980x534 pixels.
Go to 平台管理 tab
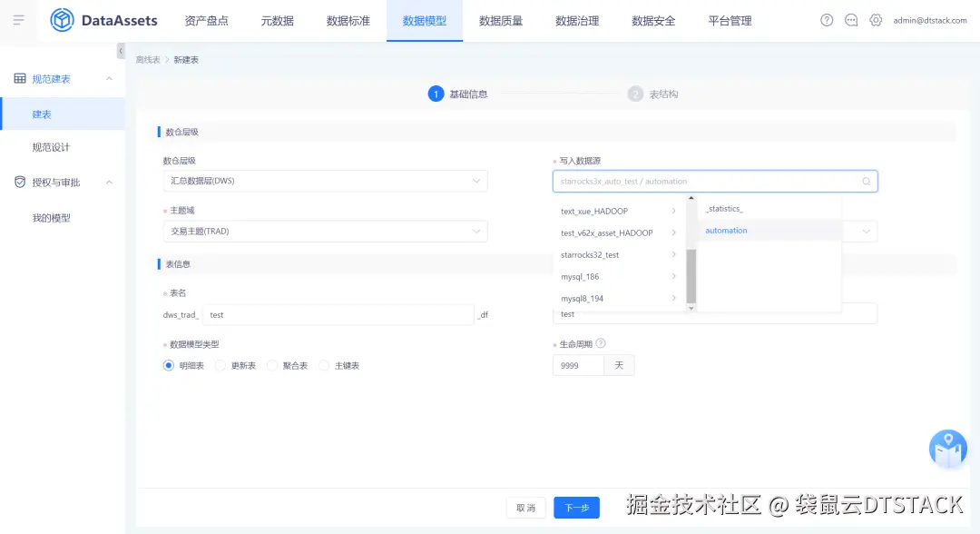tap(730, 21)
